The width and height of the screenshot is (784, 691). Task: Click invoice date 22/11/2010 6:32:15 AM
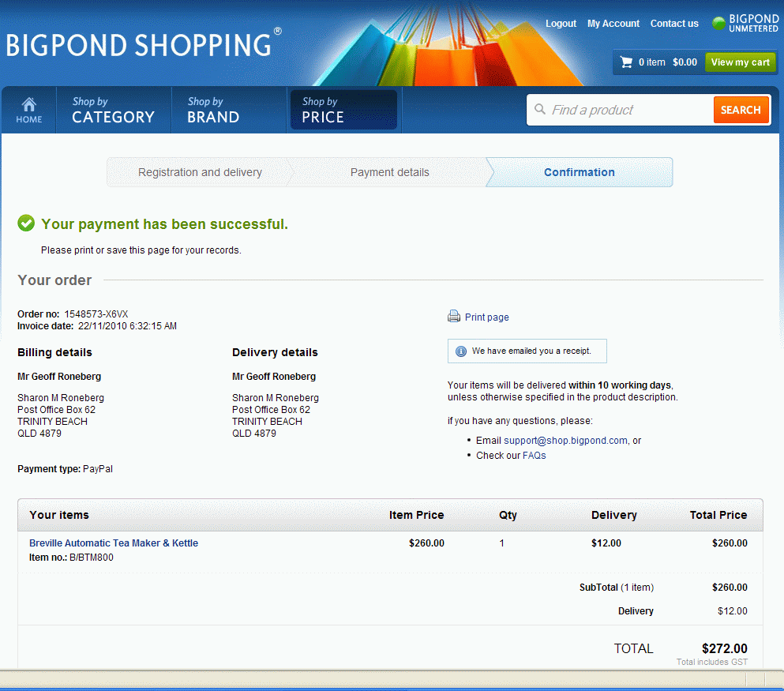pos(127,326)
